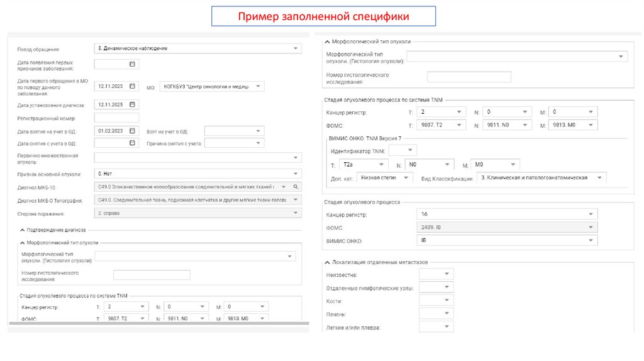
Task: Click the search magnifier in Диагноз МКБ-10
Action: [296, 187]
